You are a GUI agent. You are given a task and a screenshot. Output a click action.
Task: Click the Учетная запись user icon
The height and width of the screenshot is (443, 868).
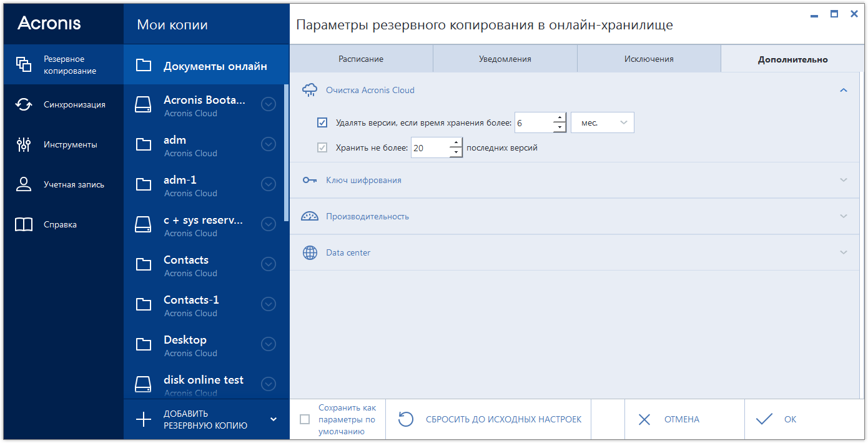coord(24,184)
